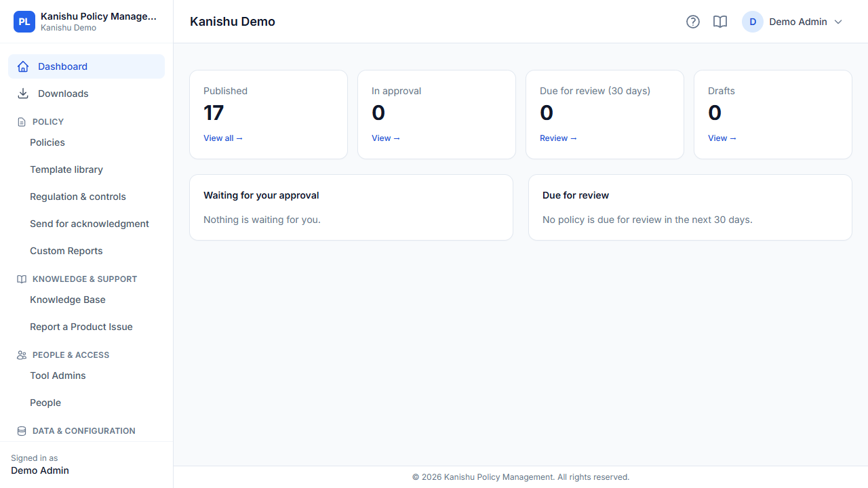The width and height of the screenshot is (868, 488).
Task: Click the In approval card label
Action: coord(396,91)
